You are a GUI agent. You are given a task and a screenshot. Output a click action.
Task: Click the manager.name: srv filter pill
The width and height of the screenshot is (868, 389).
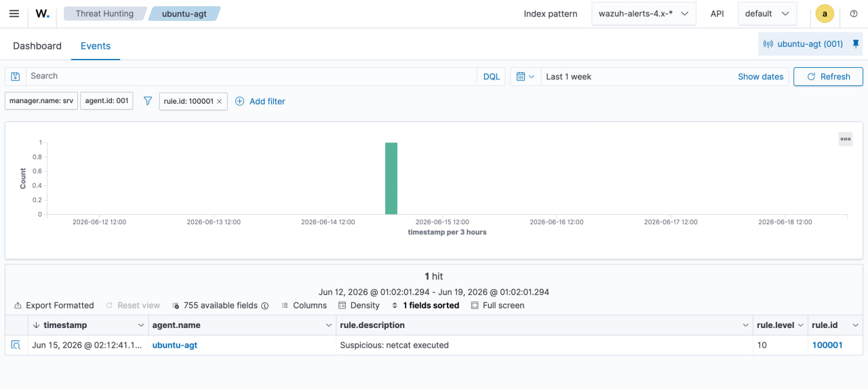point(41,101)
